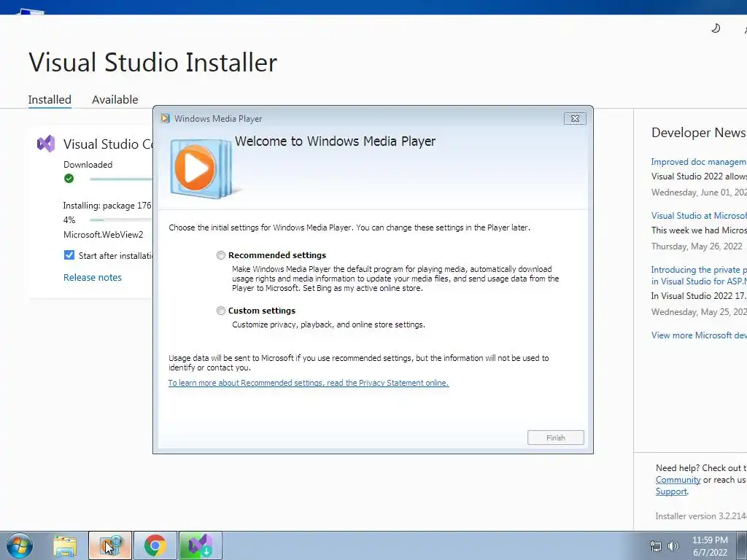747x560 pixels.
Task: Launch Google Chrome from the taskbar
Action: click(x=155, y=545)
